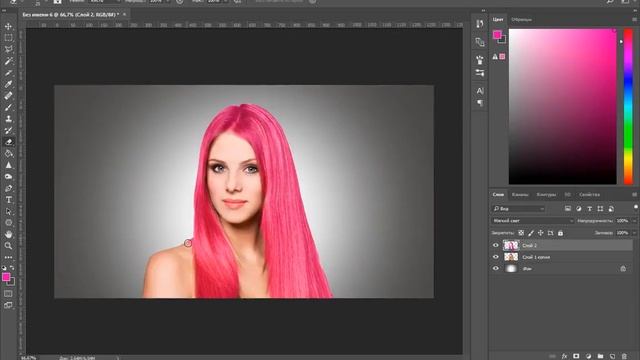Click the fx layer style icon
Image resolution: width=640 pixels, height=360 pixels.
pyautogui.click(x=564, y=356)
